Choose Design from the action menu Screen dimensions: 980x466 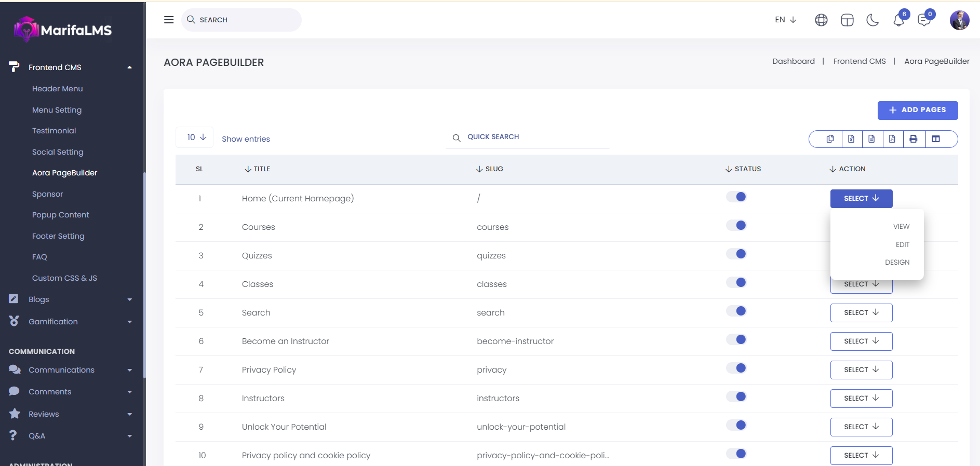click(897, 263)
